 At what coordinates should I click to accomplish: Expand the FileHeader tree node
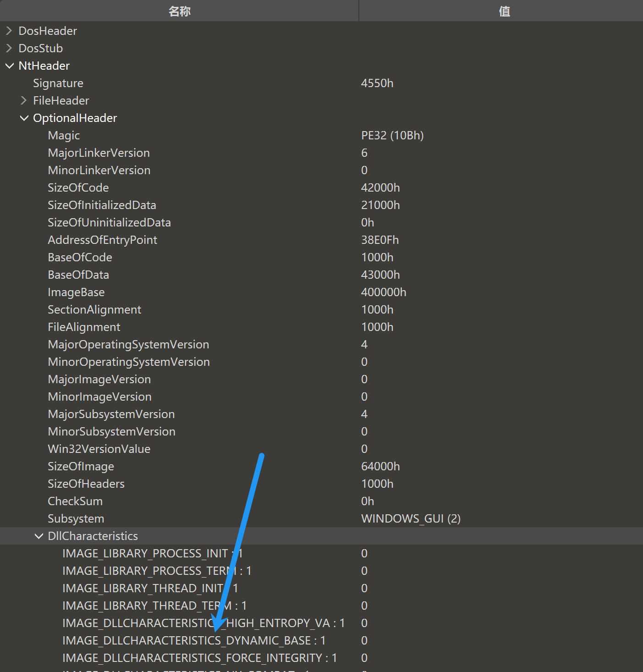tap(24, 100)
